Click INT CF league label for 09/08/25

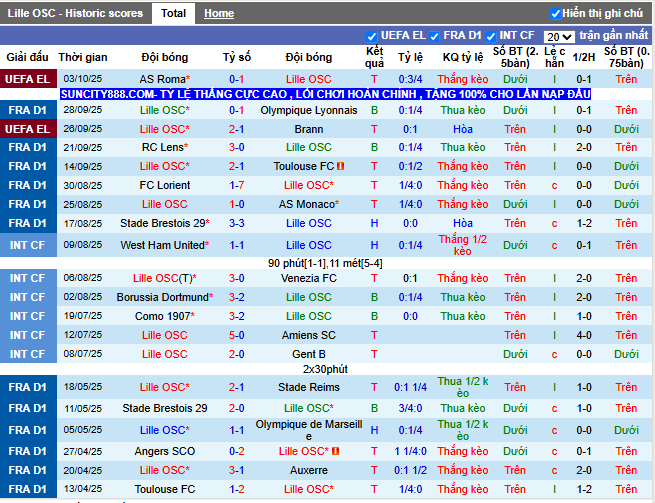click(28, 245)
